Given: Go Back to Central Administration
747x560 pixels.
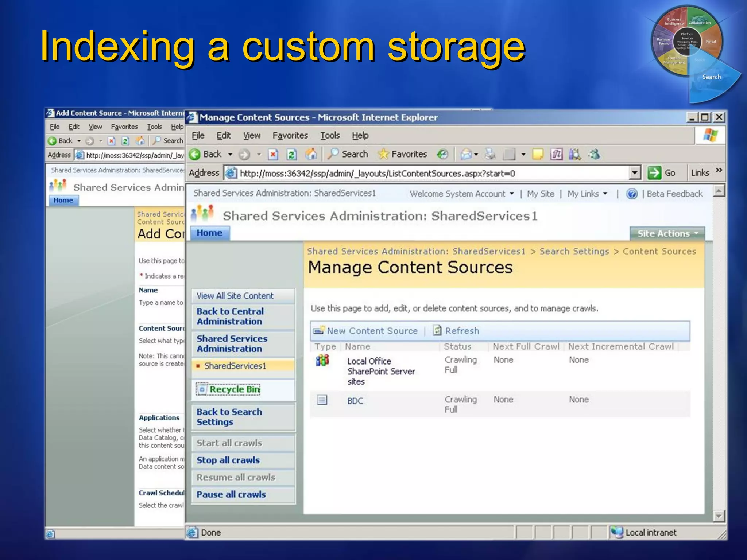Looking at the screenshot, I should tap(230, 316).
